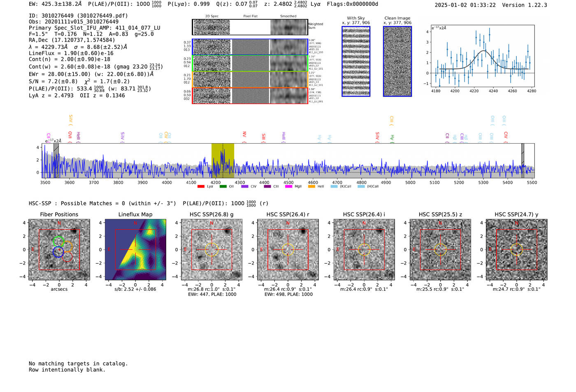This screenshot has width=576, height=392.
Task: Click the HSC-SSP Possible Matches heading
Action: click(x=102, y=203)
